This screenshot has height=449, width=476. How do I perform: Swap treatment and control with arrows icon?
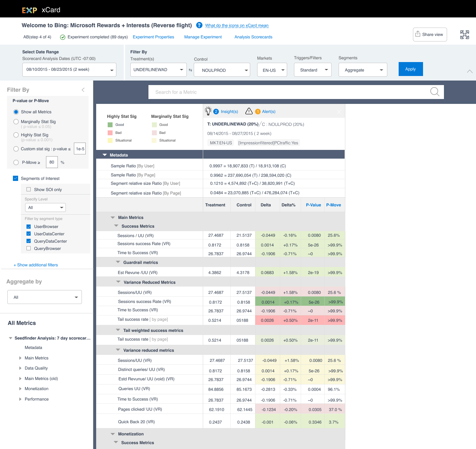[190, 70]
